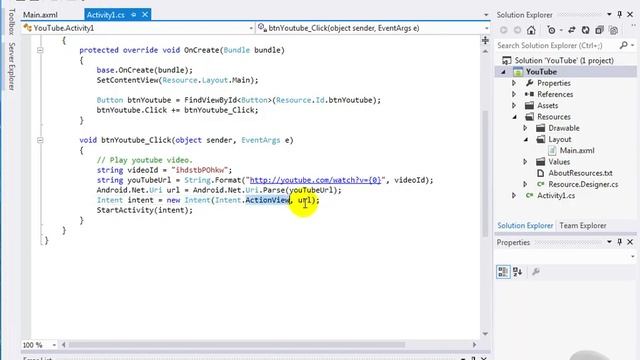Open the YouTube.Activity1 class dropdown
This screenshot has height=360, width=640.
pos(251,28)
